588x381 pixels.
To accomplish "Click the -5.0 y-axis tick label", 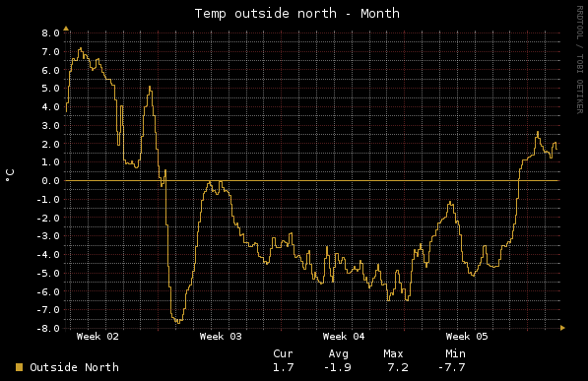I will click(48, 273).
